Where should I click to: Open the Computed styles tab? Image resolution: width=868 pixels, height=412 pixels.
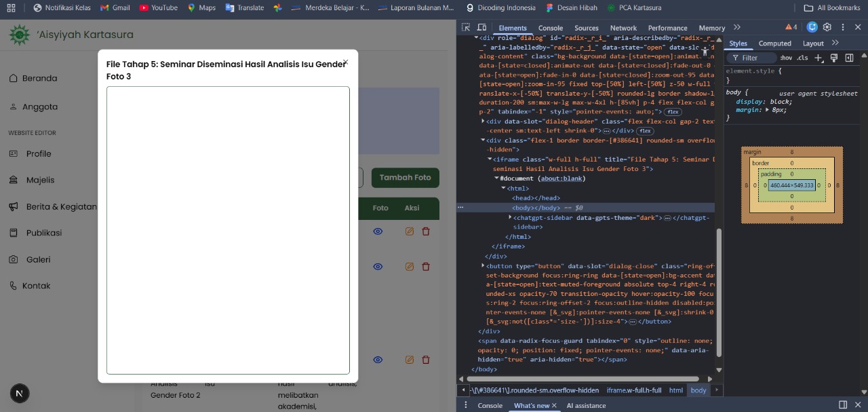(774, 43)
